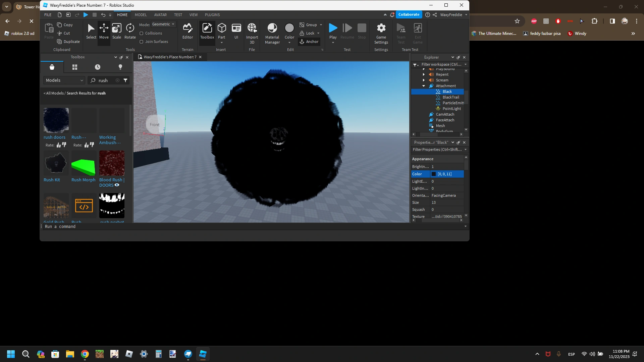
Task: Enable the Collisions checkbox
Action: tap(142, 33)
